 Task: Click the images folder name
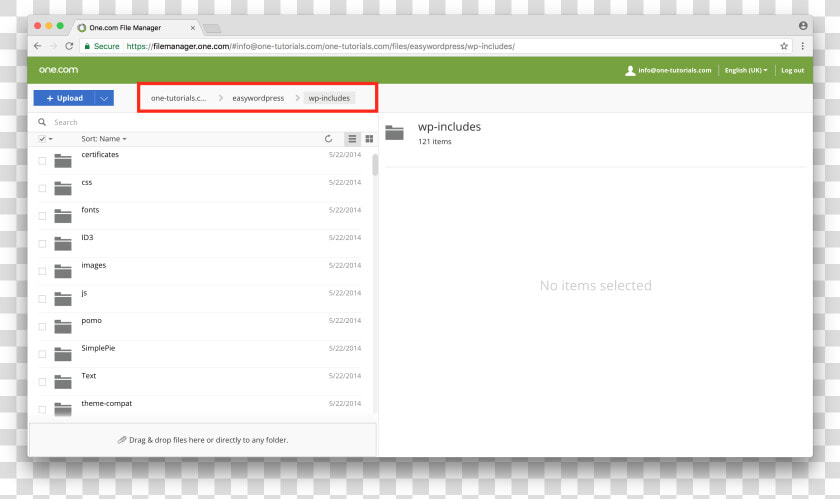tap(94, 265)
